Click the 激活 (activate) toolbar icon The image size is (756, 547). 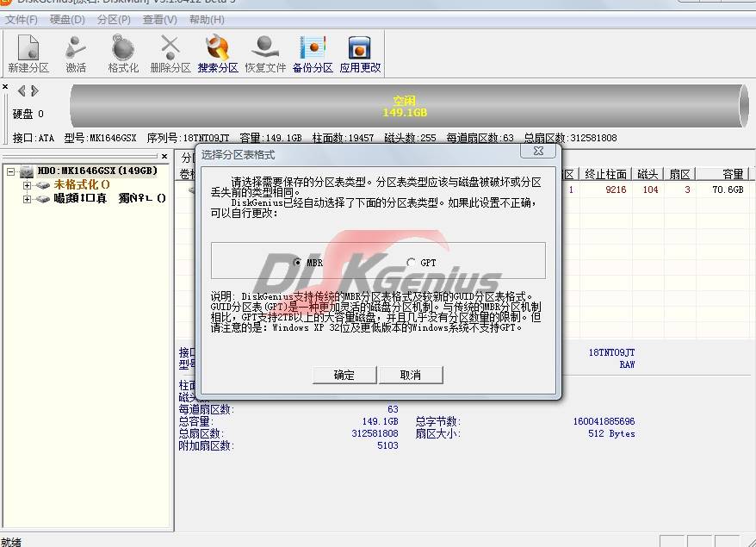pos(76,53)
